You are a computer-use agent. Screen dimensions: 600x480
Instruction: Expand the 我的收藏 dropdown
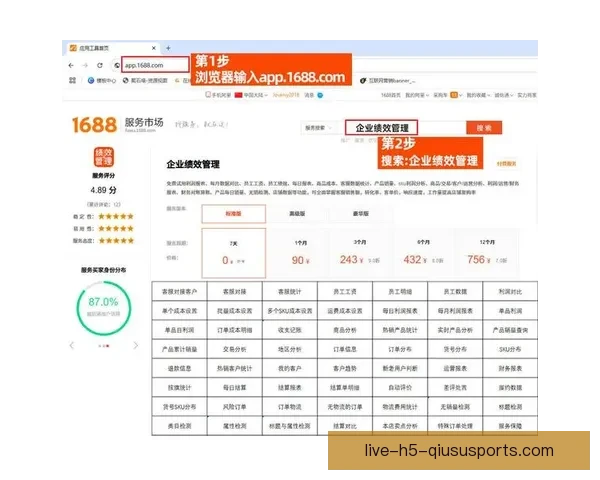coord(478,95)
